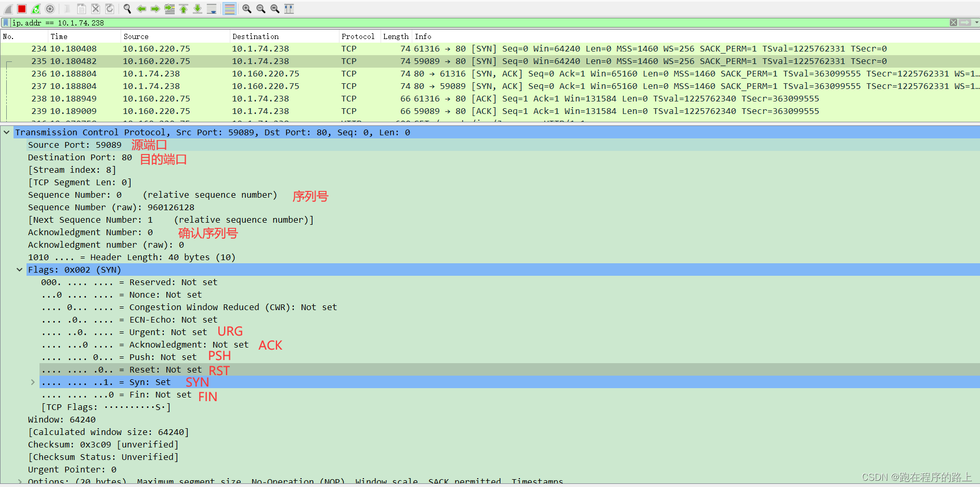The width and height of the screenshot is (980, 487).
Task: Click the go to specified packet icon
Action: pyautogui.click(x=169, y=9)
